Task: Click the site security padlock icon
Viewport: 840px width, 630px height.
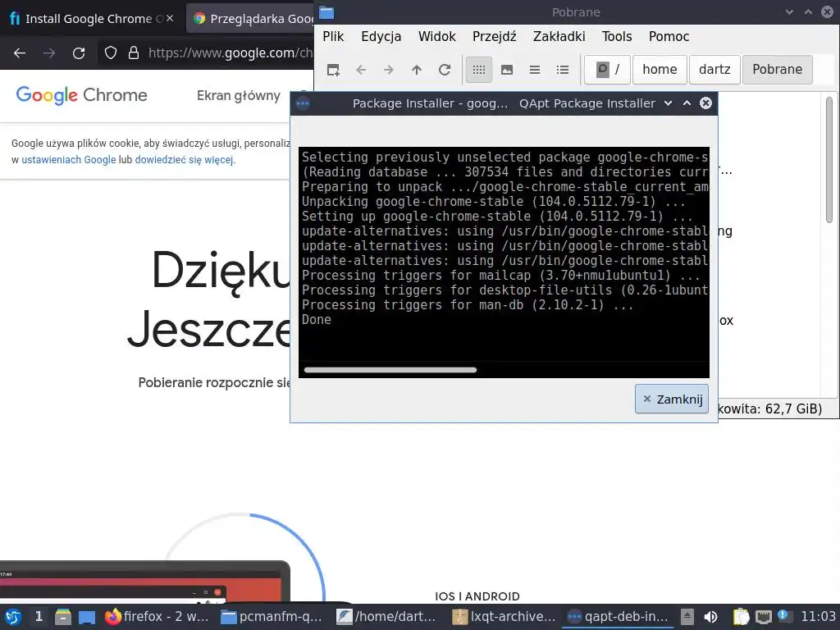Action: point(134,53)
